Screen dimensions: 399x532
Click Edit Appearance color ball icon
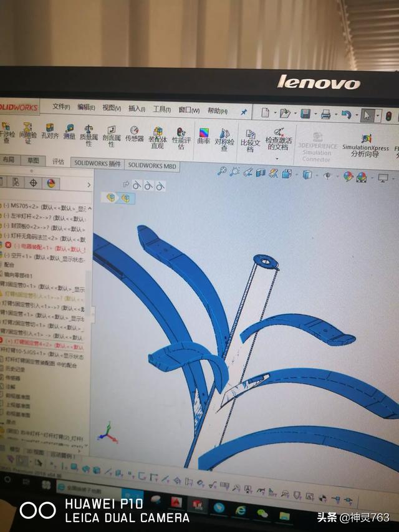click(348, 176)
